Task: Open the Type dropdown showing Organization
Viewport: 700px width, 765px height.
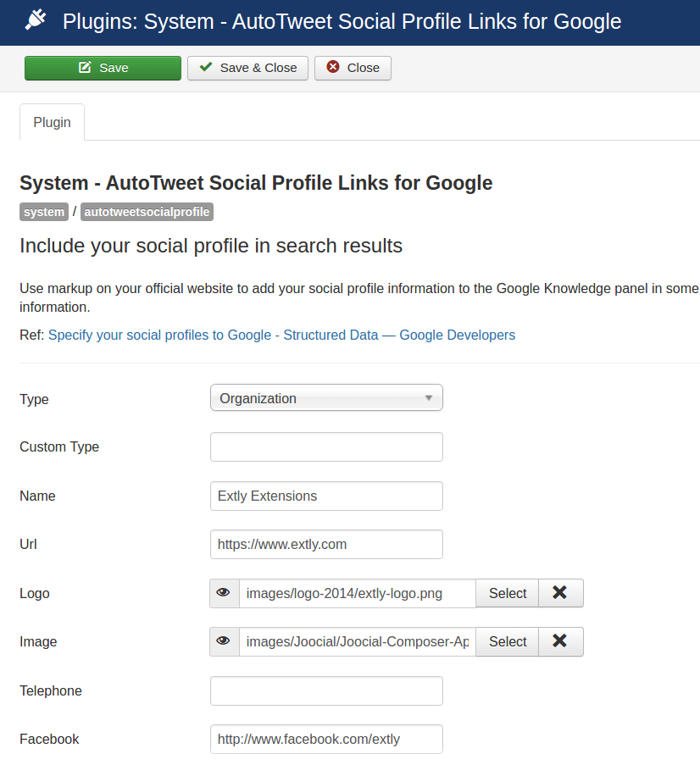Action: [x=326, y=397]
